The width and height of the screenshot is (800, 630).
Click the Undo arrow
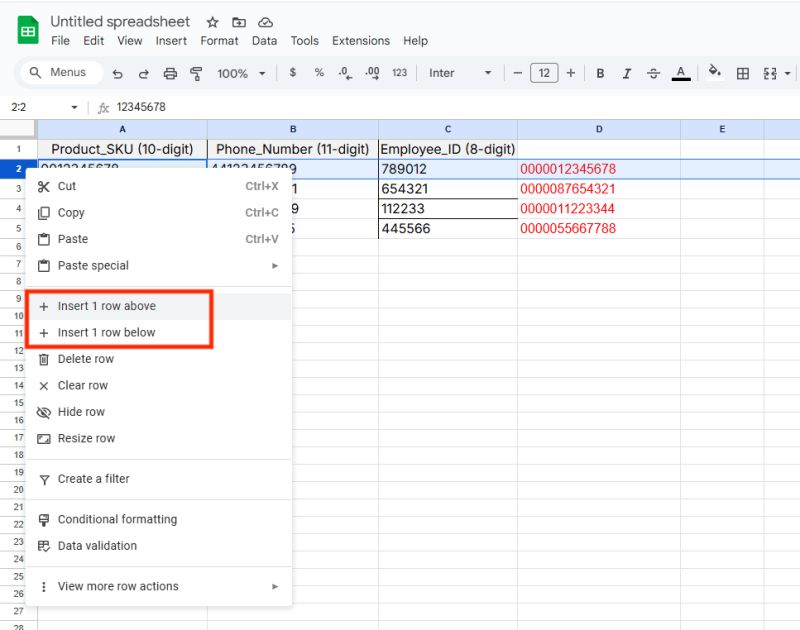118,73
